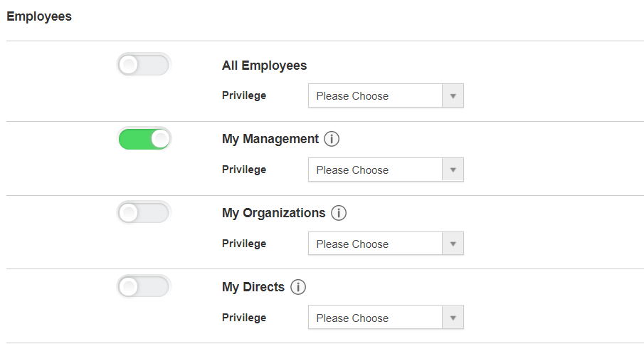Click the Employees section heading
This screenshot has width=644, height=344.
coord(39,16)
